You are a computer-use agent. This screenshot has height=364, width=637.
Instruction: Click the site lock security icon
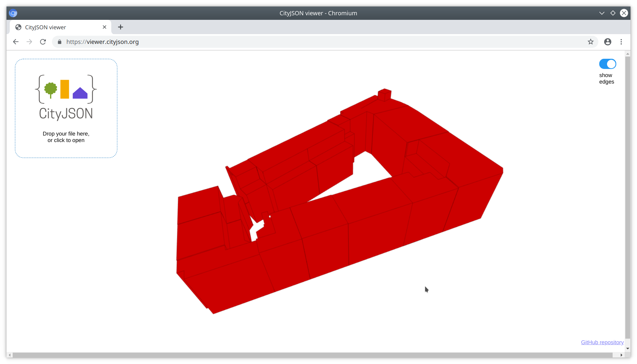click(x=59, y=42)
